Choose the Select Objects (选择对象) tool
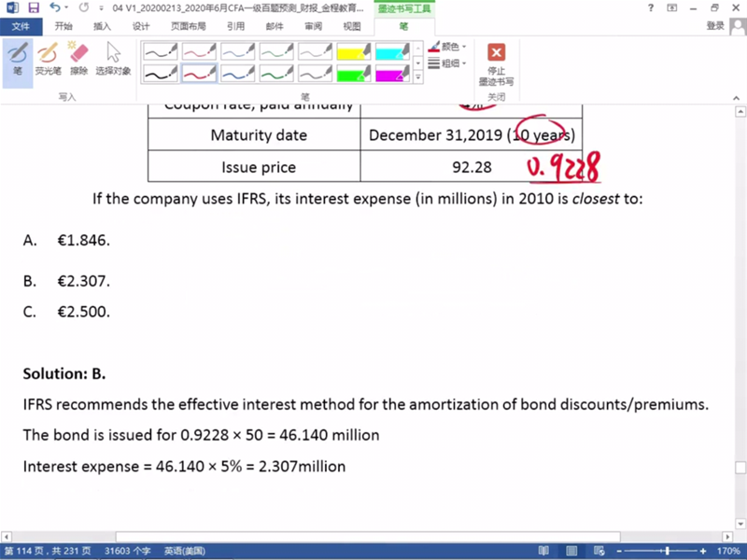This screenshot has height=560, width=747. (113, 60)
